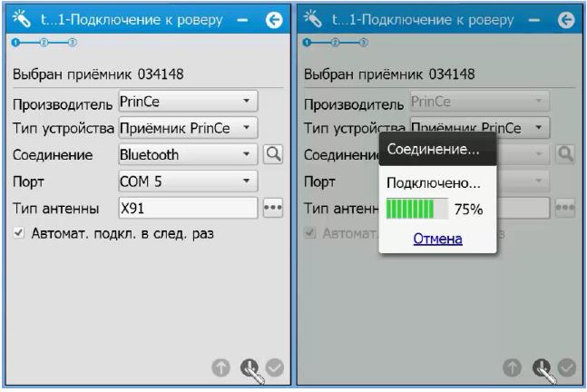Open Порт COM 5 dropdown in left window
The image size is (587, 392).
(189, 181)
